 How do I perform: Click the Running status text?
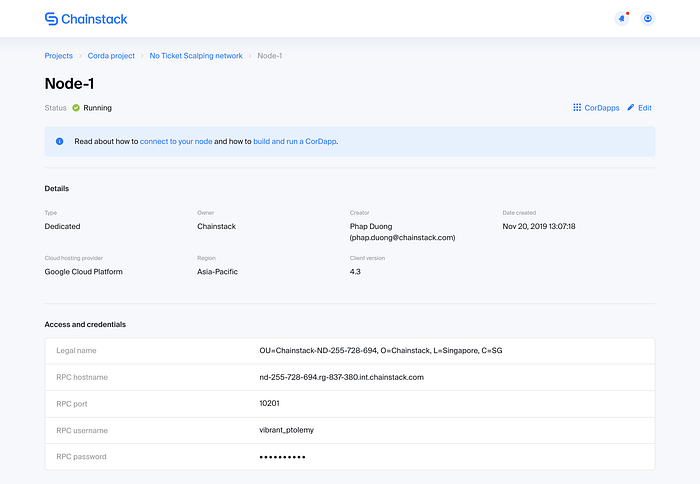(x=97, y=108)
